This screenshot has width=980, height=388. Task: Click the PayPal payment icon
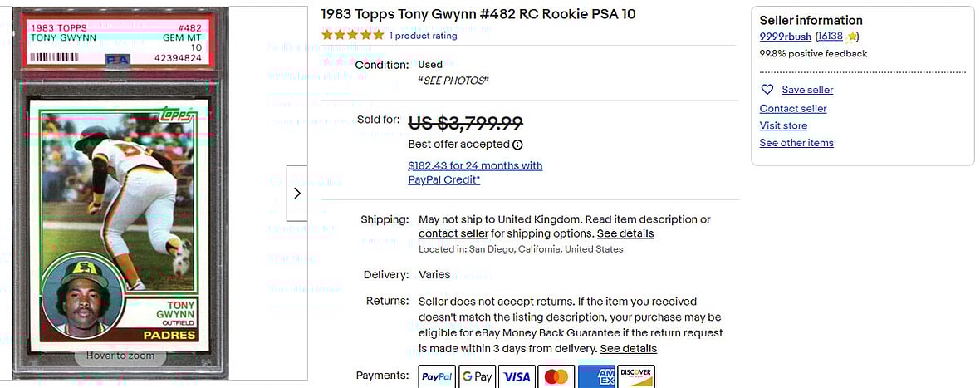click(x=437, y=376)
